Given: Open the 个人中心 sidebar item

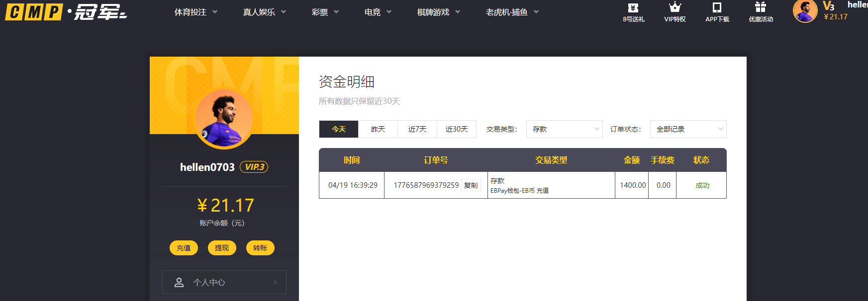Looking at the screenshot, I should click(224, 282).
